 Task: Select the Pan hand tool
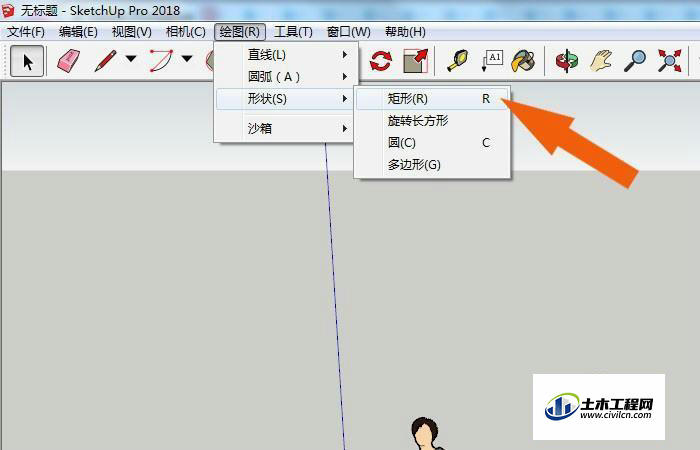(601, 61)
